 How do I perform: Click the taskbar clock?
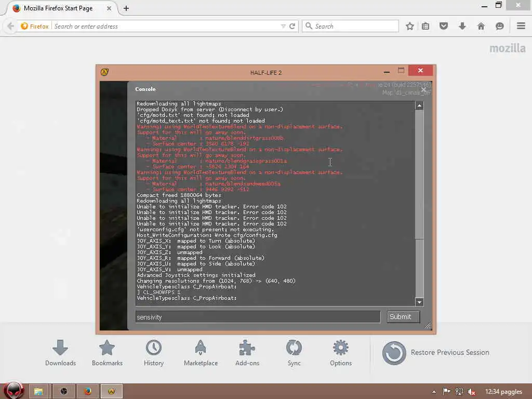click(503, 392)
